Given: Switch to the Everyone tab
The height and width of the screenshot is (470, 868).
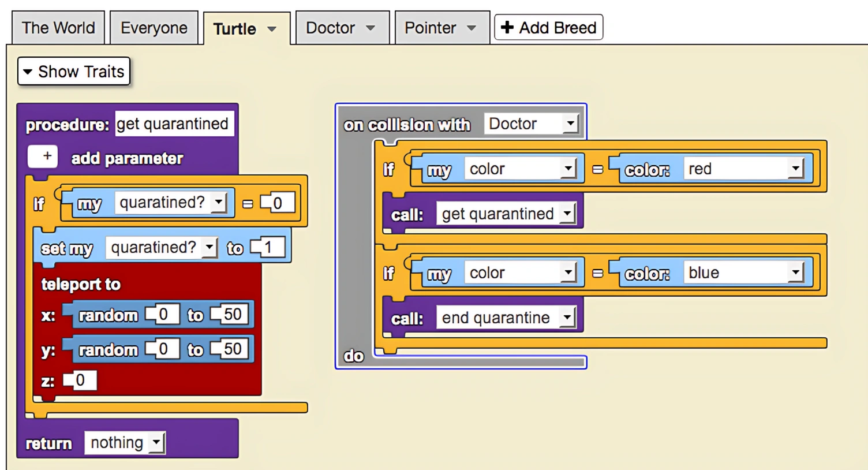Looking at the screenshot, I should click(x=154, y=28).
